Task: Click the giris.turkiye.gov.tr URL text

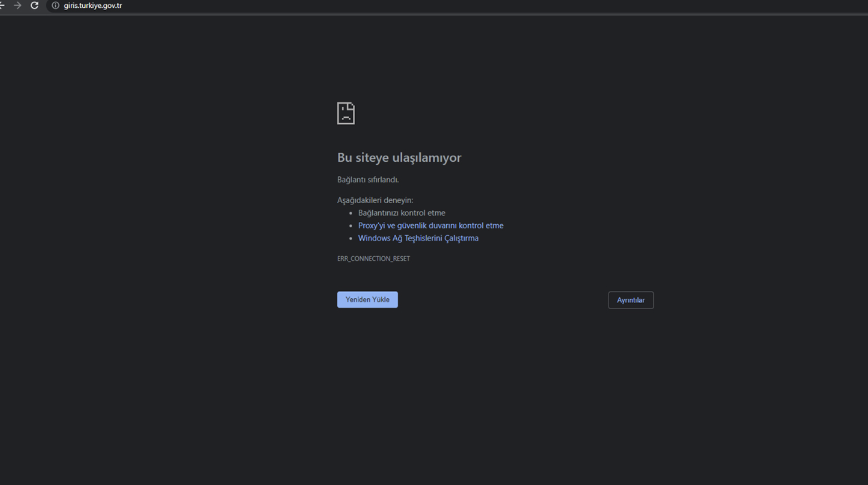Action: click(93, 6)
